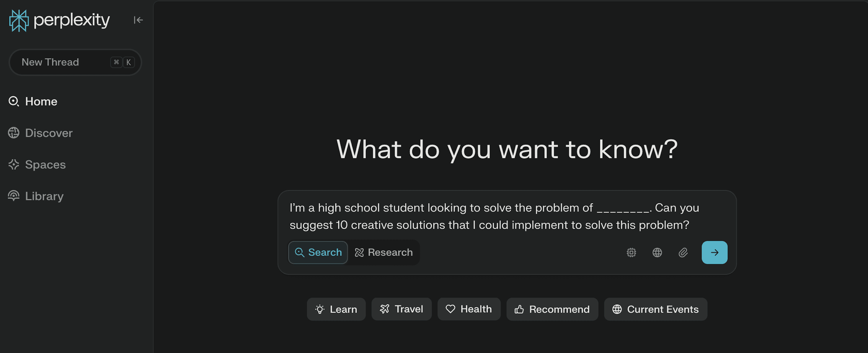Choose the Current Events suggestion chip
The height and width of the screenshot is (353, 868).
click(655, 309)
